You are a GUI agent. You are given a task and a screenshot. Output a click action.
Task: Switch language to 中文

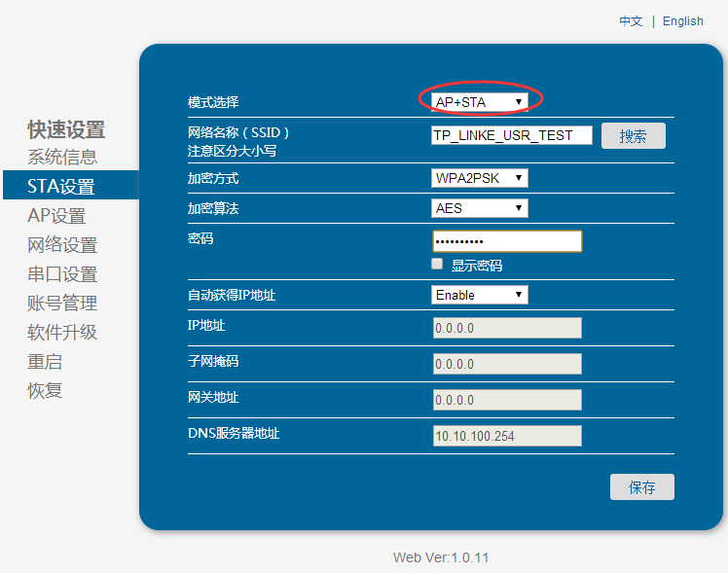point(631,21)
